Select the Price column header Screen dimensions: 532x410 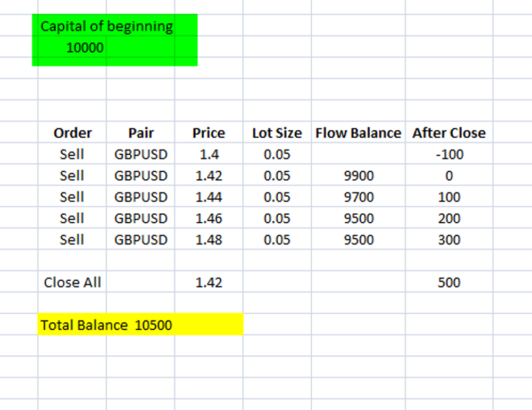(x=209, y=132)
